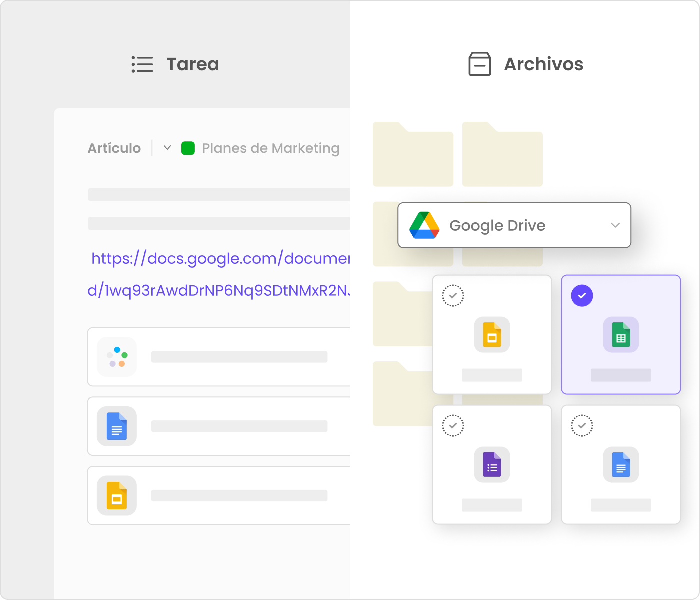Open the docs.google.com document link
This screenshot has height=600, width=700.
[220, 259]
